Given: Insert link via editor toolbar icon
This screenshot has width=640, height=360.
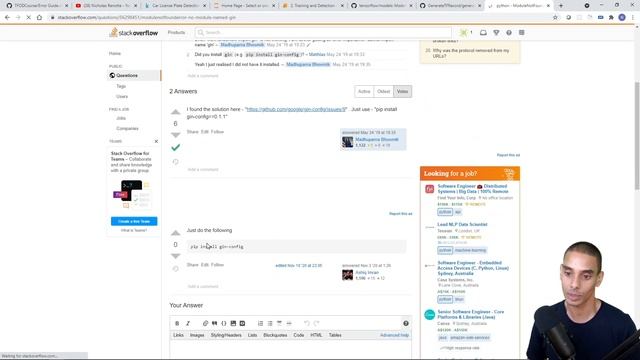Looking at the screenshot, I should point(205,323).
